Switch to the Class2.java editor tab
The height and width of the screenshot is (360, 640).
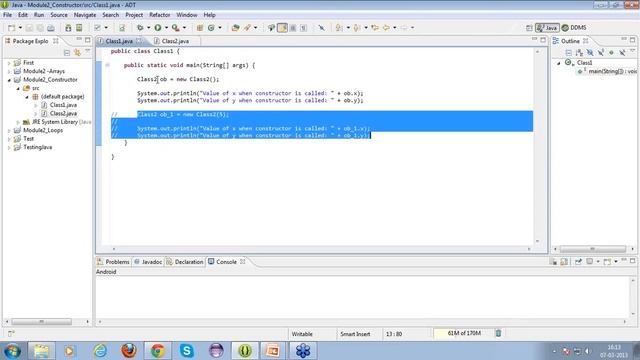point(175,41)
